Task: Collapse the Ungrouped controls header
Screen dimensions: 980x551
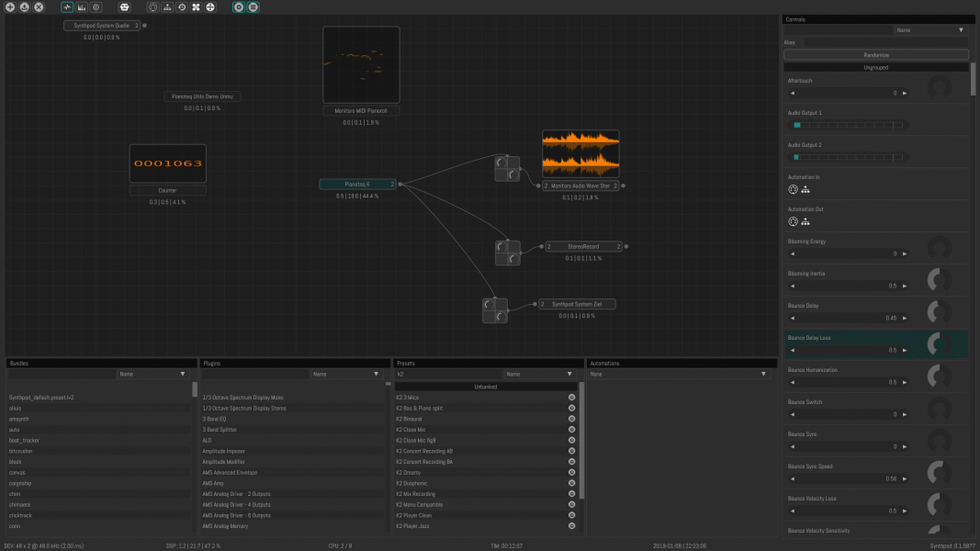Action: pos(875,67)
